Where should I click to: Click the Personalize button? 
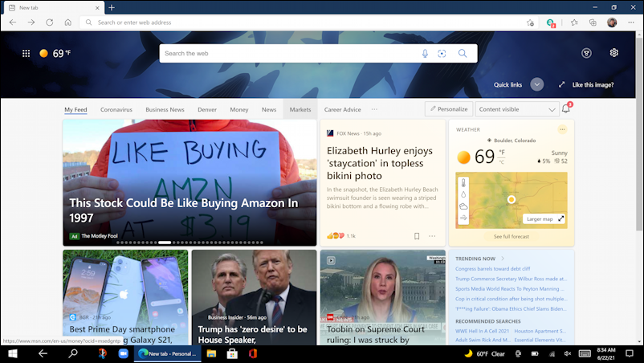pos(449,109)
